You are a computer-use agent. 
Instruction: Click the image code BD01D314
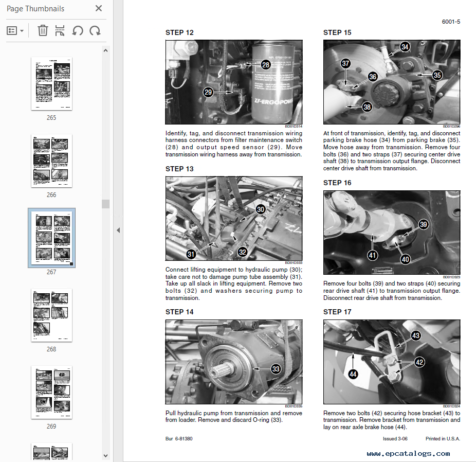point(294,127)
